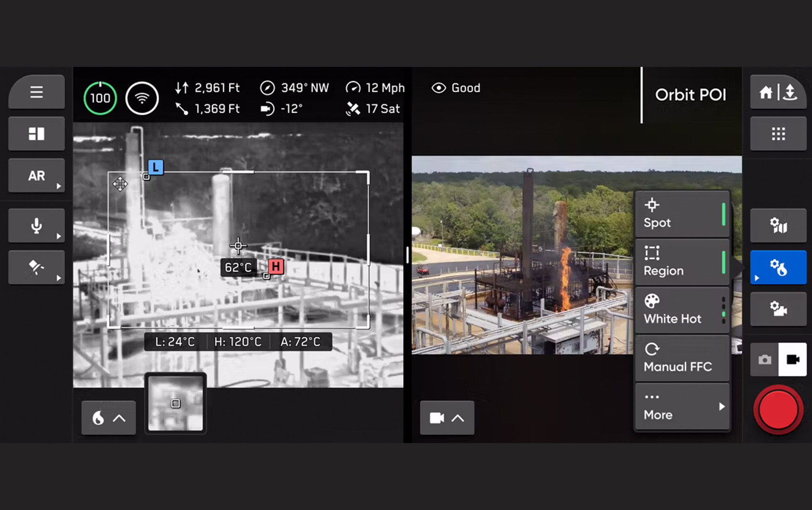Expand the visible camera selector
Screen dimensions: 812x510
447,418
